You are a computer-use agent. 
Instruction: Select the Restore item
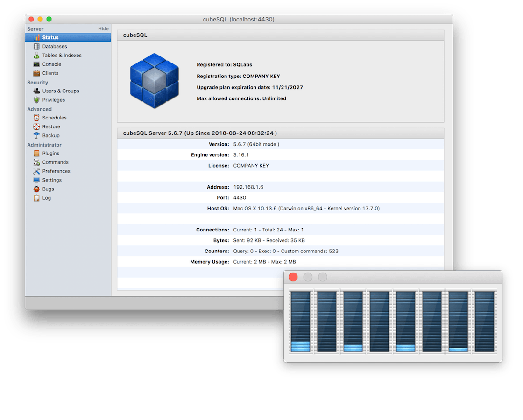(x=68, y=126)
